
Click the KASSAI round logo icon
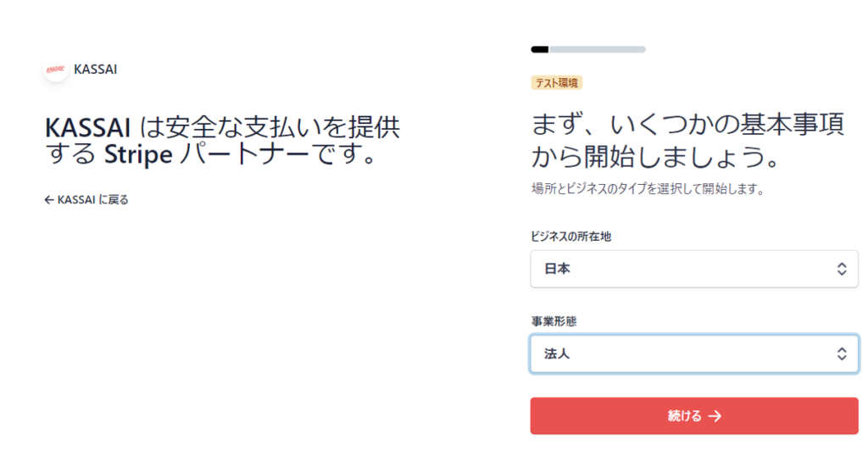tap(56, 70)
